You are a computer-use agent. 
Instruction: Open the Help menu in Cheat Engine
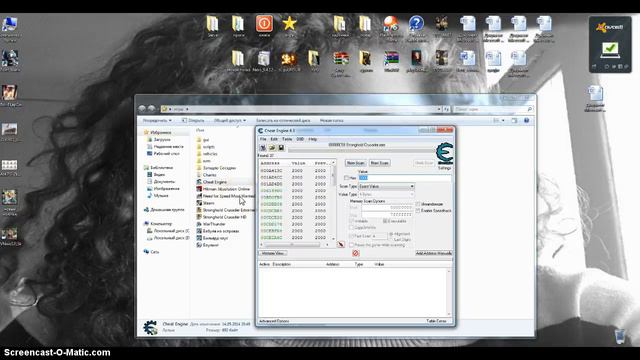pyautogui.click(x=313, y=139)
